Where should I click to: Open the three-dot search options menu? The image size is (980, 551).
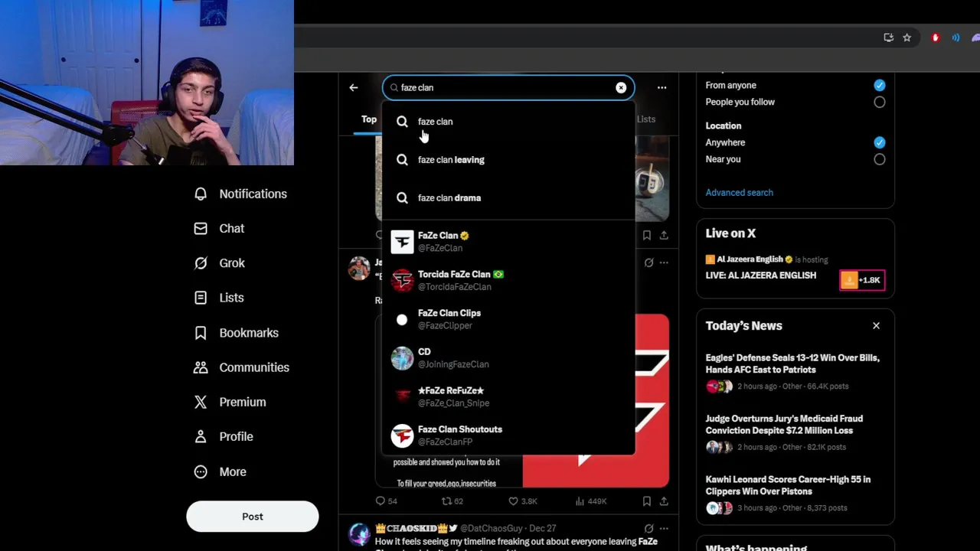coord(661,87)
